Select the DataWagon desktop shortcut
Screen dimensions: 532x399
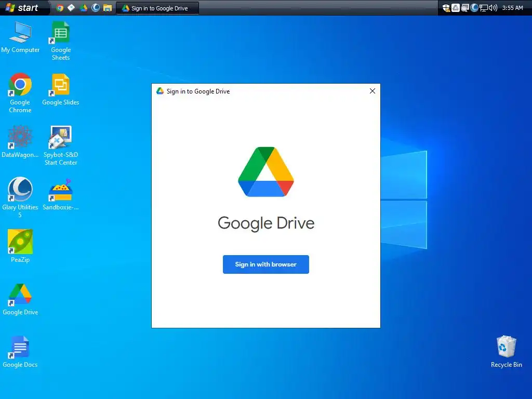pyautogui.click(x=20, y=142)
